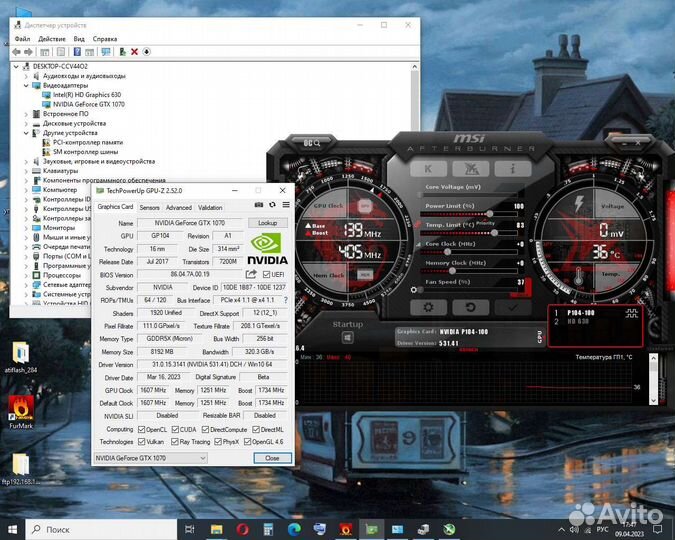Expand the Дисковые устройства node
Screen dimensions: 675x540
(x=26, y=123)
